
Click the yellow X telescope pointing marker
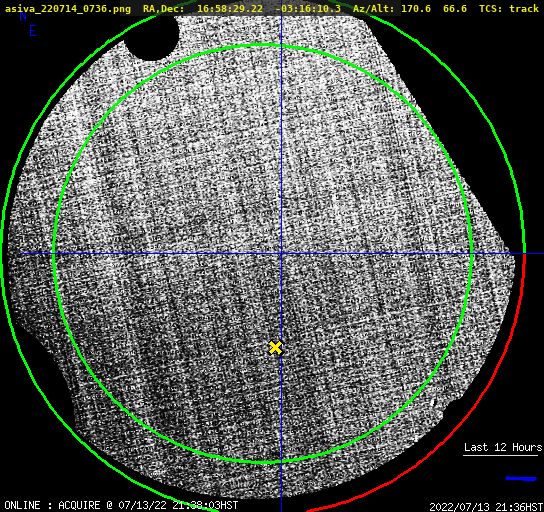275,348
